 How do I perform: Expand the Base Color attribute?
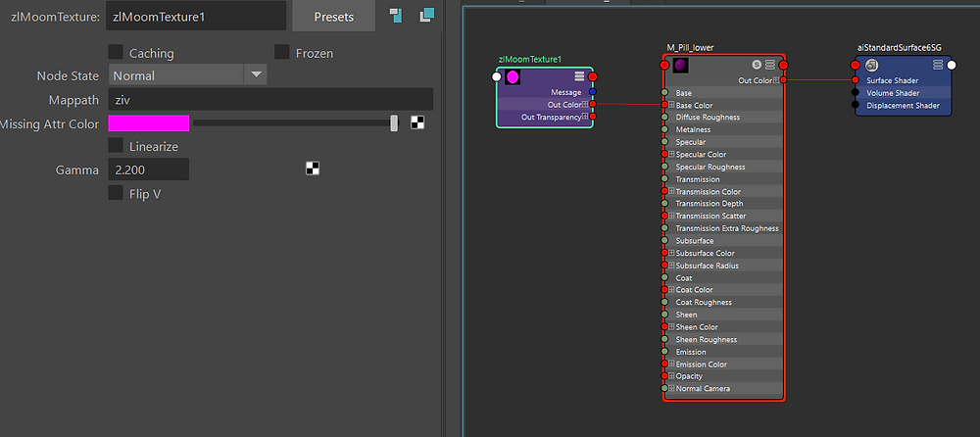click(x=672, y=105)
